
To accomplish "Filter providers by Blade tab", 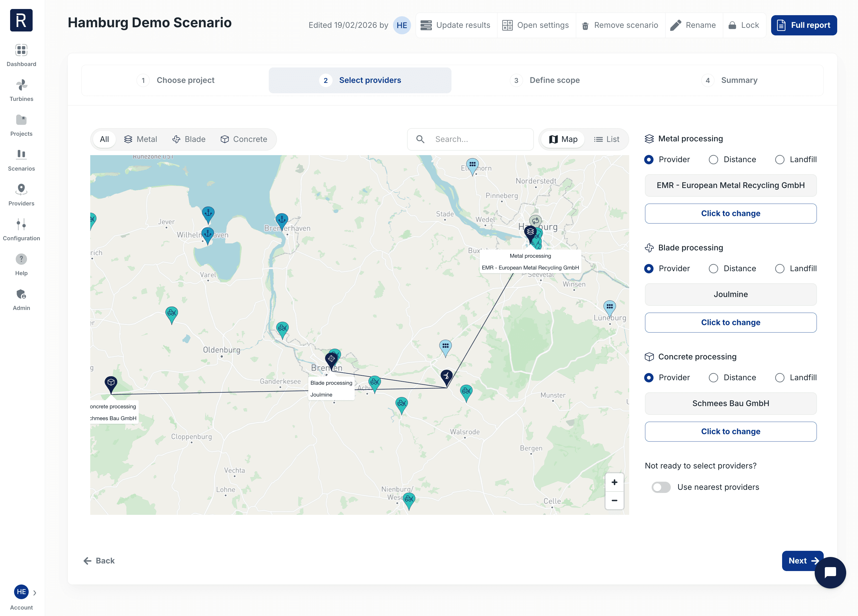I will click(x=189, y=139).
